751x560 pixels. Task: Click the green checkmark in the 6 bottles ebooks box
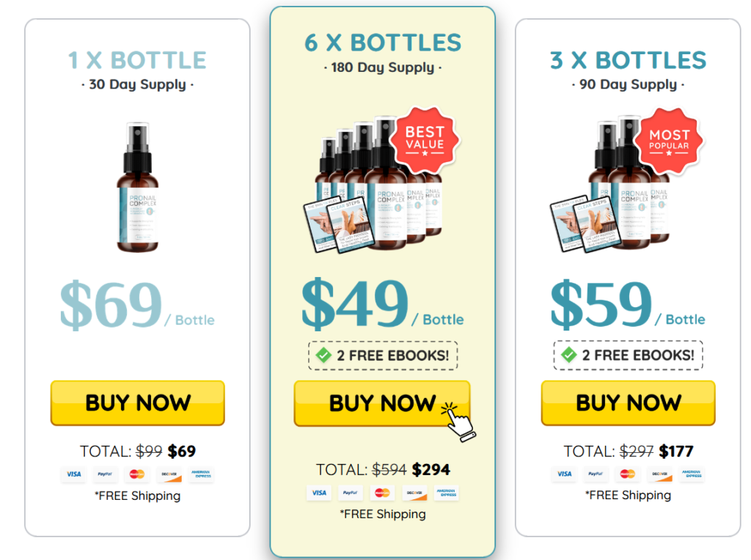point(323,355)
